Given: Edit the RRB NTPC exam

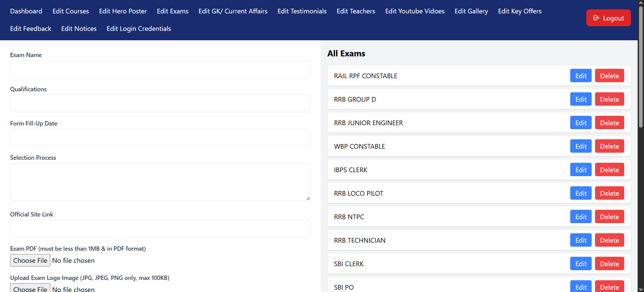Looking at the screenshot, I should (x=581, y=216).
